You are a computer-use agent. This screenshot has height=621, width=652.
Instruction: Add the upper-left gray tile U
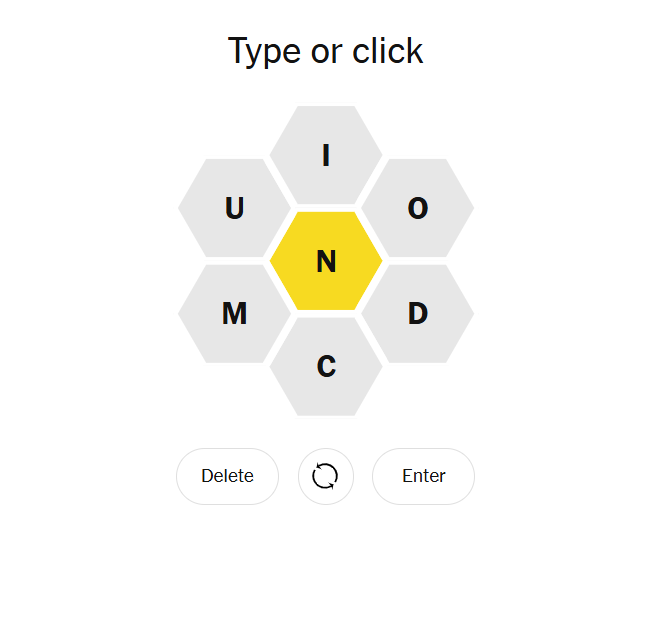[234, 208]
